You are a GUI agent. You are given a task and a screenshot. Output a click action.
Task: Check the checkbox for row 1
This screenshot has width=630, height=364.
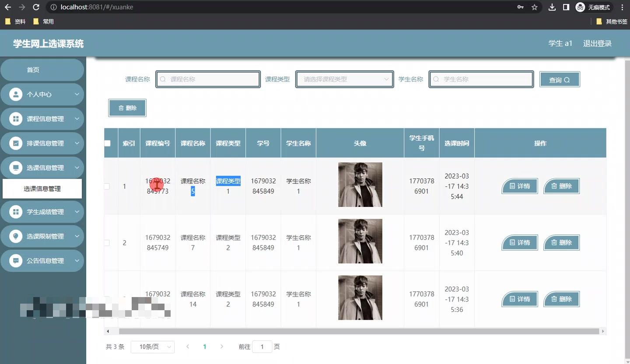point(106,186)
